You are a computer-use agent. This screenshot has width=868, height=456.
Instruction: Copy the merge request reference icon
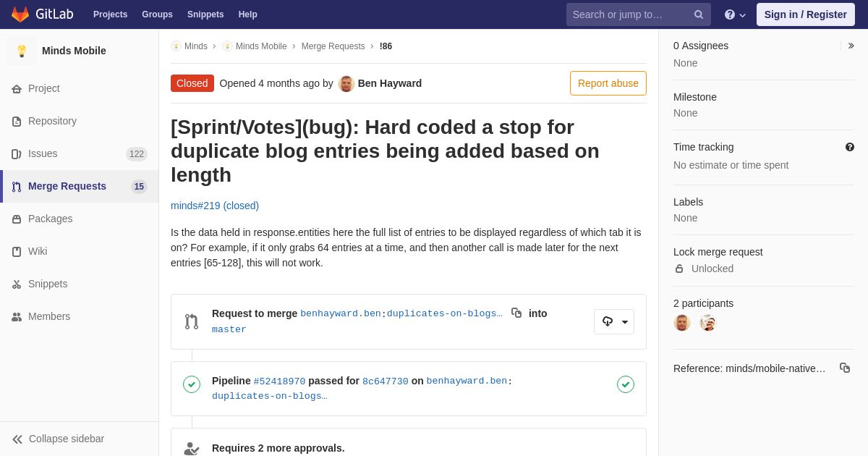[845, 368]
